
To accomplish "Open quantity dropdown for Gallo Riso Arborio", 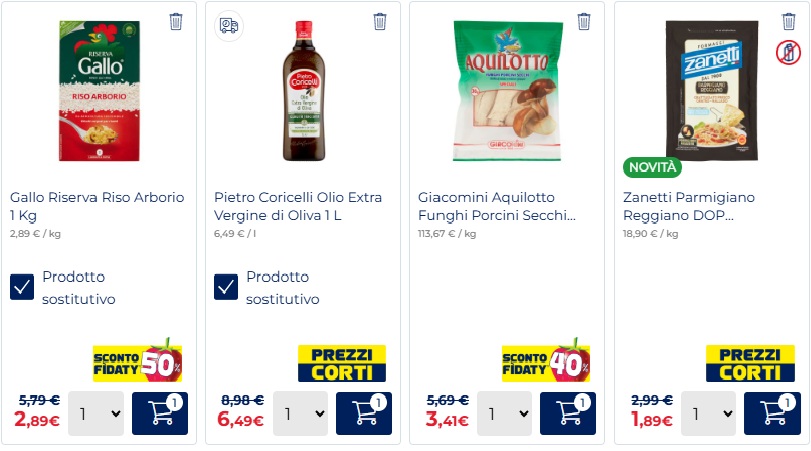I will point(96,413).
